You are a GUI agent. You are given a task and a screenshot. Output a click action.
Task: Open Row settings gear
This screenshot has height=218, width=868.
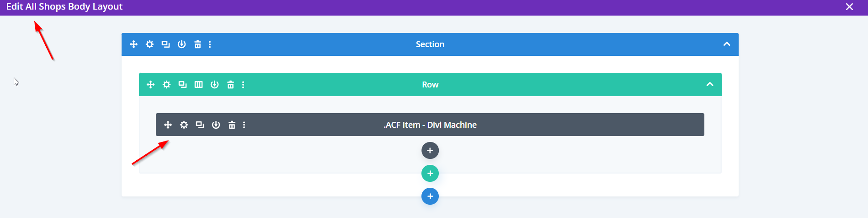pos(166,85)
